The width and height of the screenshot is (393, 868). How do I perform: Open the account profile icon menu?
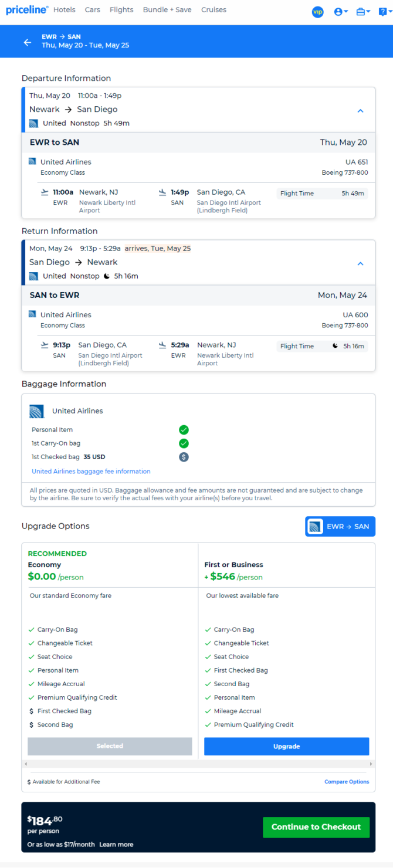click(341, 12)
